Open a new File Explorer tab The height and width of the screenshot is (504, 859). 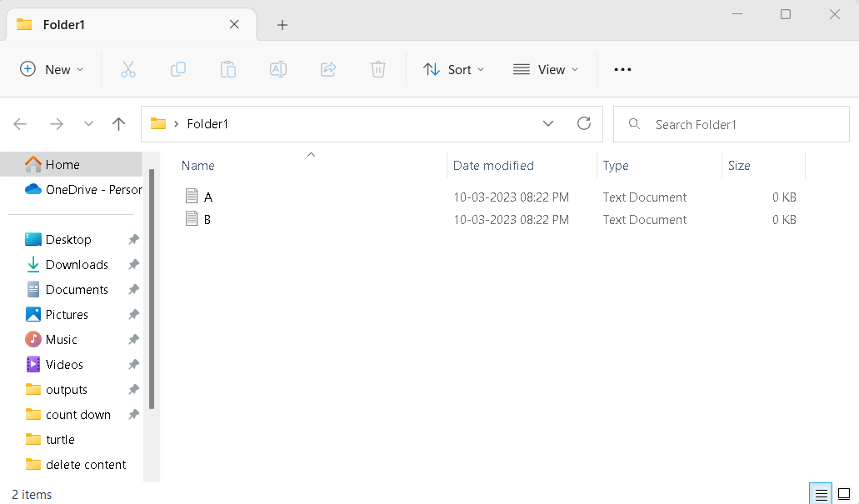coord(282,25)
